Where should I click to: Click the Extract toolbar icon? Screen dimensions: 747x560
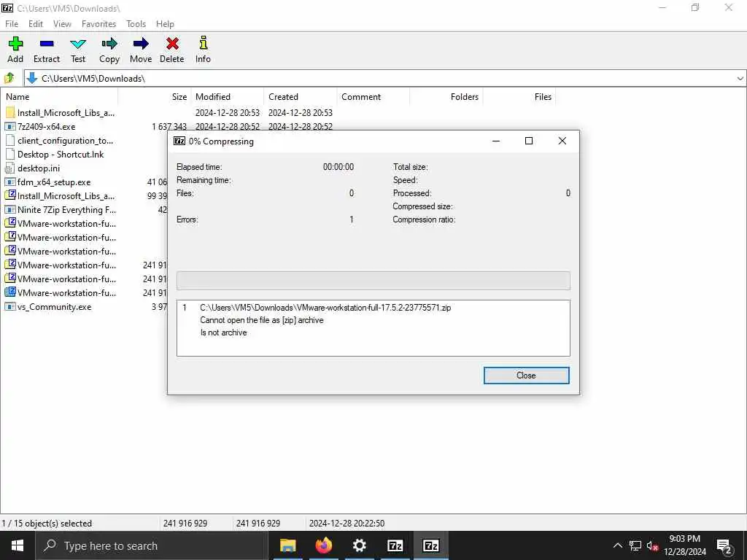click(x=47, y=44)
